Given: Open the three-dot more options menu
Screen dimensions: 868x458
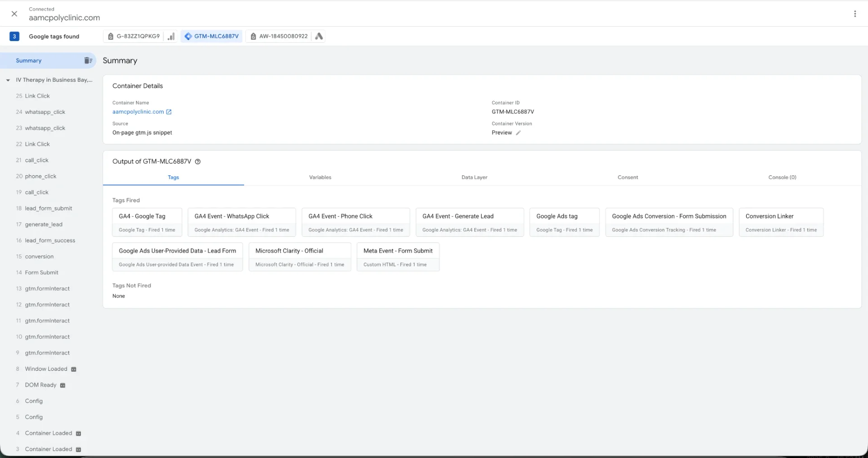Looking at the screenshot, I should pyautogui.click(x=855, y=14).
